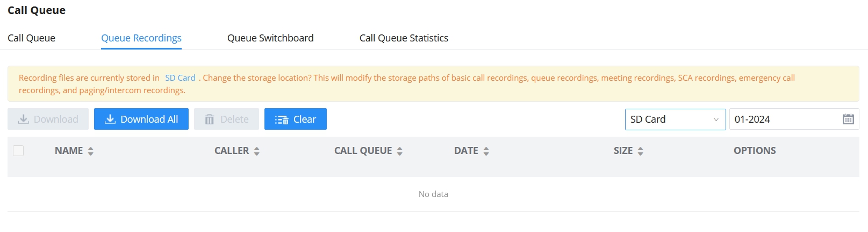Click the dropdown chevron beside SD Card
The image size is (868, 232).
(x=716, y=119)
